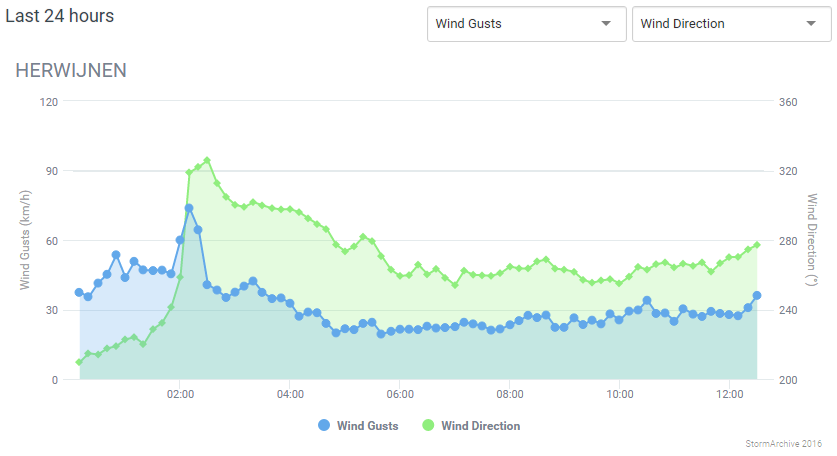This screenshot has height=456, width=837.
Task: Click the Wind Gusts dropdown arrow
Action: click(x=606, y=23)
